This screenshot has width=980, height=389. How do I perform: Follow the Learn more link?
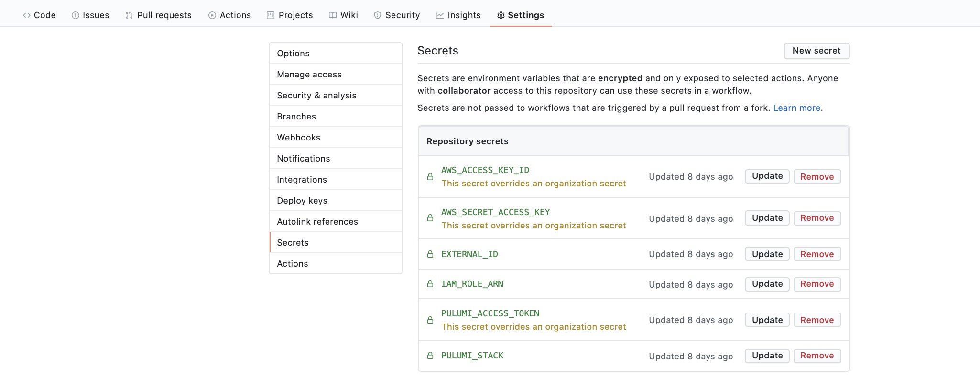(796, 108)
